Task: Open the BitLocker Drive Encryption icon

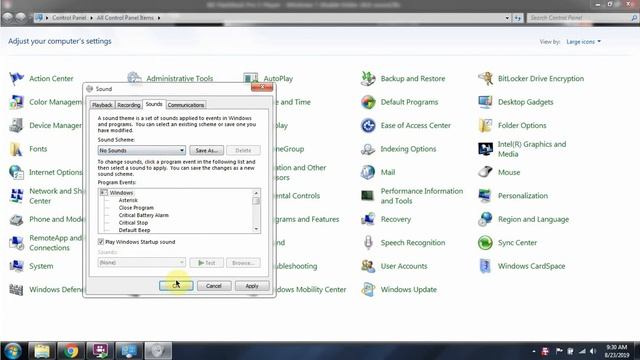Action: pyautogui.click(x=485, y=78)
